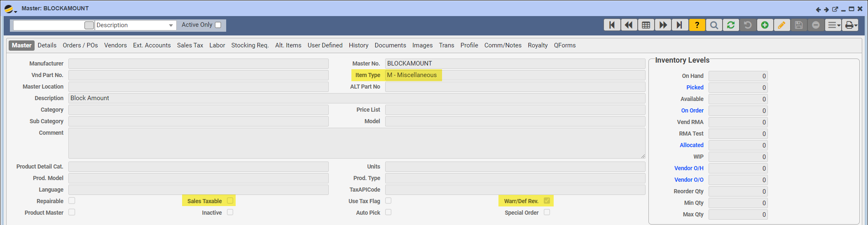Image resolution: width=868 pixels, height=225 pixels.
Task: Open the grid list view icon
Action: pyautogui.click(x=646, y=25)
